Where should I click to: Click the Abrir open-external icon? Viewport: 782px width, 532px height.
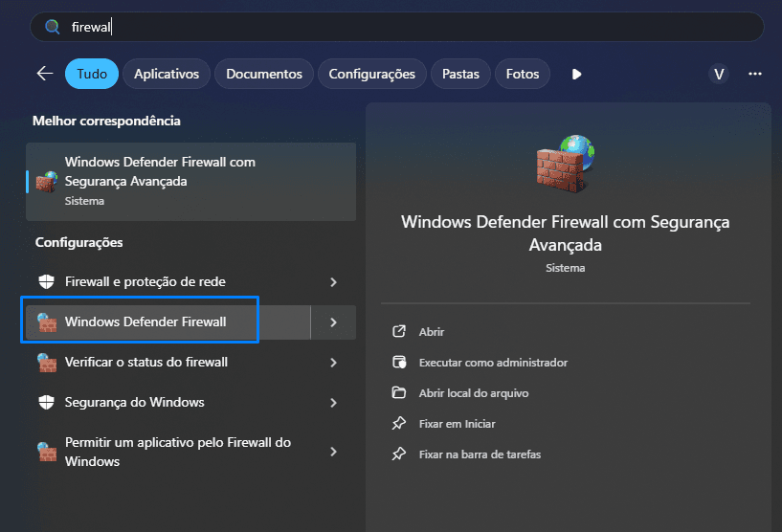point(399,331)
